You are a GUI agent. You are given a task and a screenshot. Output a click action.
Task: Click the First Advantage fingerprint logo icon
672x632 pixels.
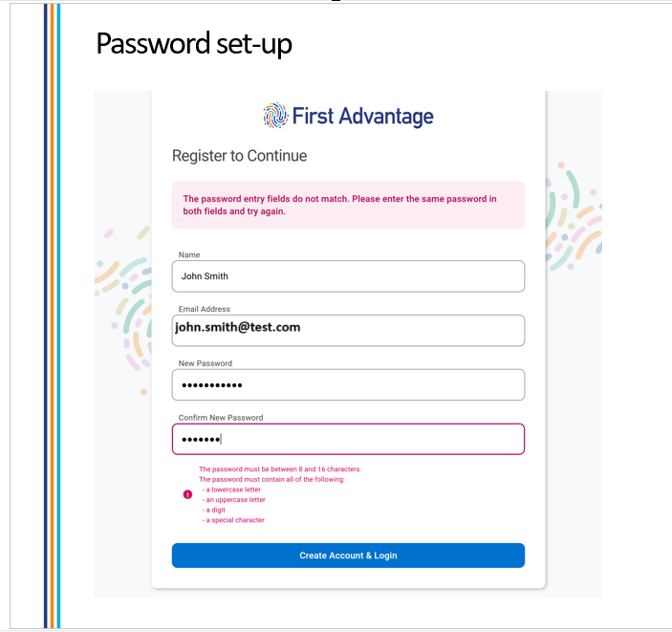(275, 117)
